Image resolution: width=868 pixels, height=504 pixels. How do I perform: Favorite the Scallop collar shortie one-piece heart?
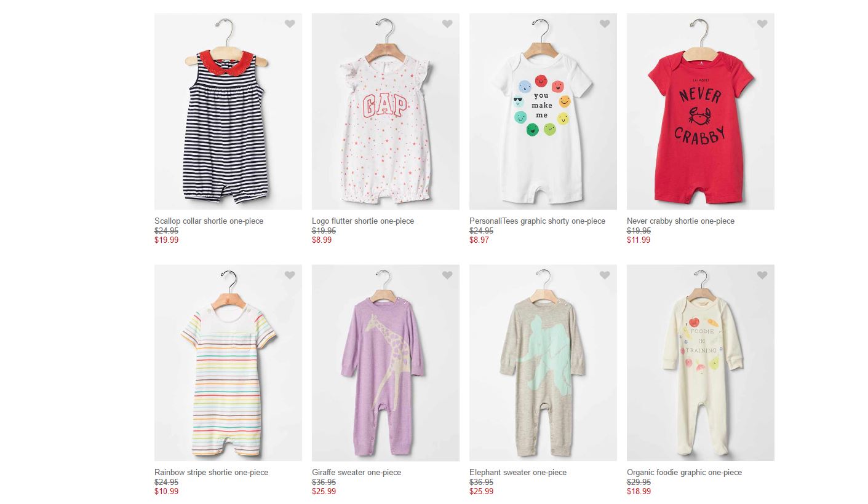(x=290, y=24)
